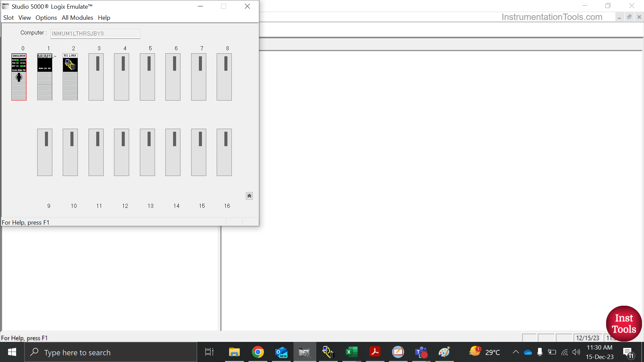
Task: Click the View menu in the menu bar
Action: coord(24,18)
